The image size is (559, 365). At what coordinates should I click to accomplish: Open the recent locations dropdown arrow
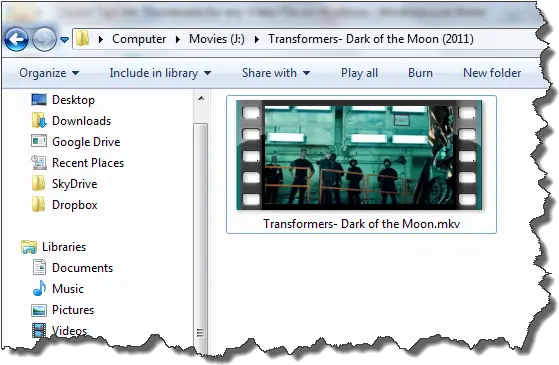coord(65,40)
